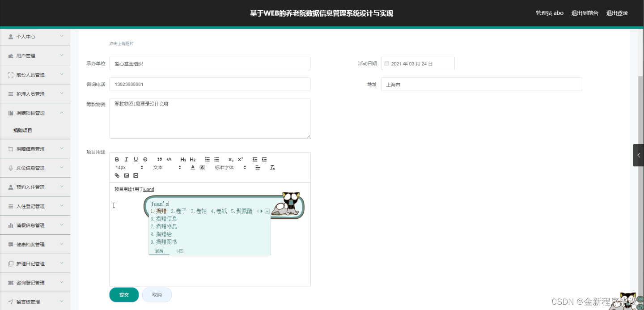Image resolution: width=644 pixels, height=310 pixels.
Task: Open the 标准字体 font family dropdown
Action: [227, 167]
